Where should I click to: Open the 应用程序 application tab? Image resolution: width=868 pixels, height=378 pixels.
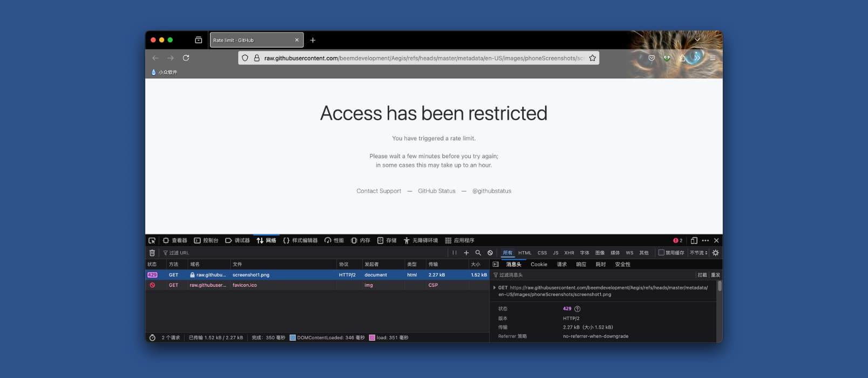(459, 240)
